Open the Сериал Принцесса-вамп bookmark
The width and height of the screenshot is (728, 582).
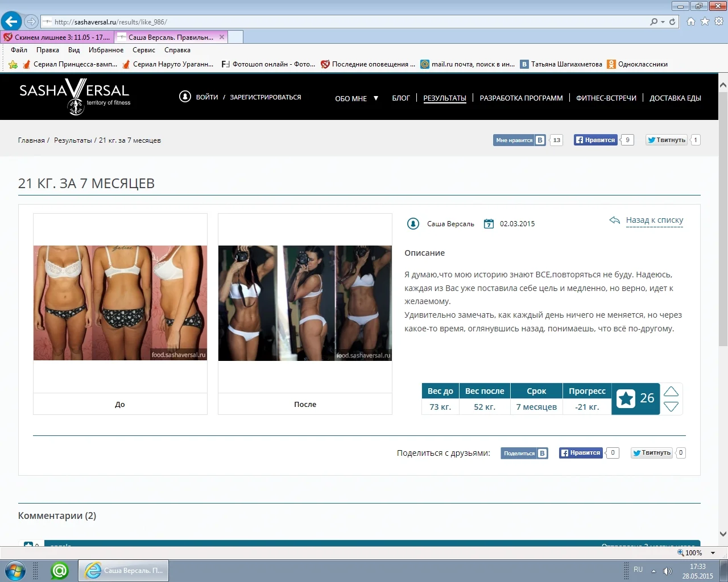click(70, 64)
